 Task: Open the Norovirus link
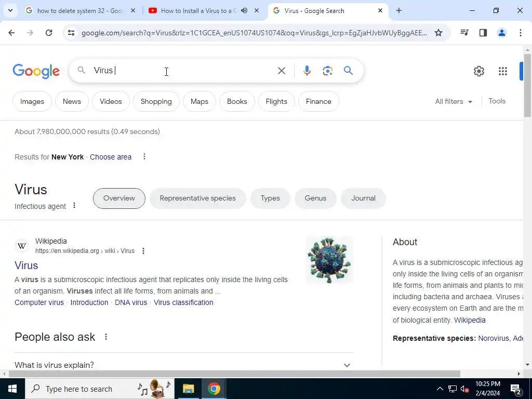(494, 338)
